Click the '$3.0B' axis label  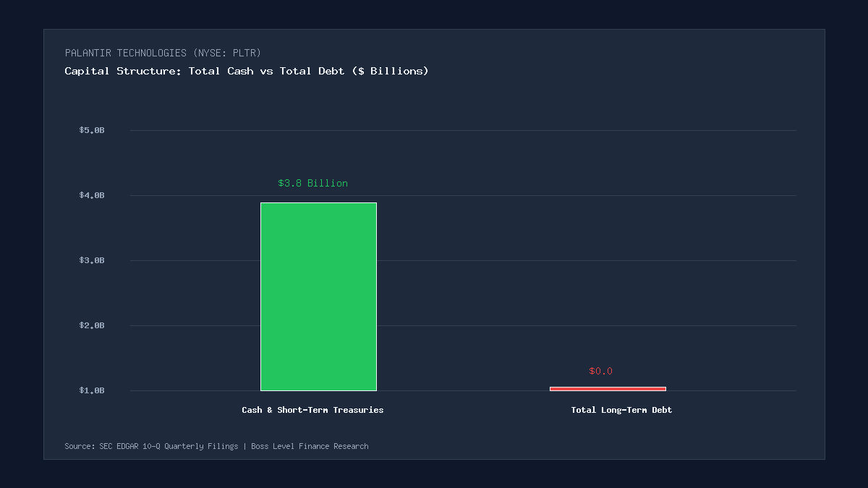tap(92, 260)
